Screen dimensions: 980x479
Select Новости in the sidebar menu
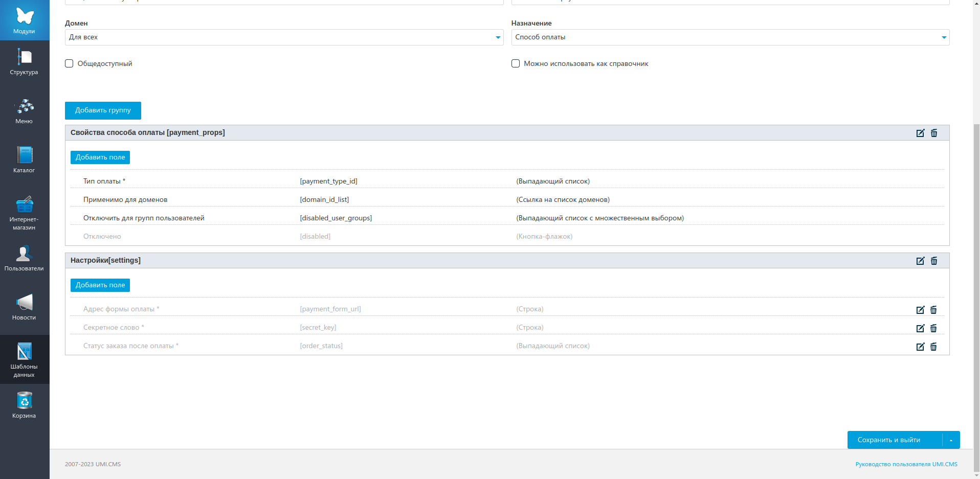point(25,307)
